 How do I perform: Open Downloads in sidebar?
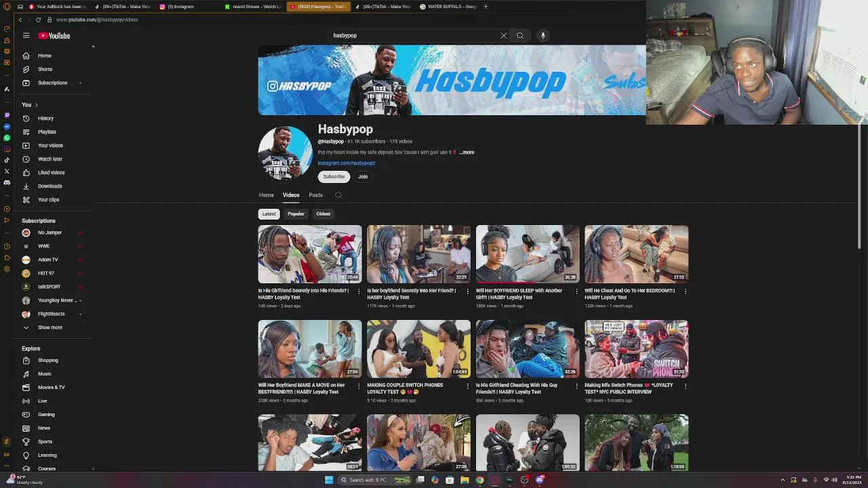51,186
